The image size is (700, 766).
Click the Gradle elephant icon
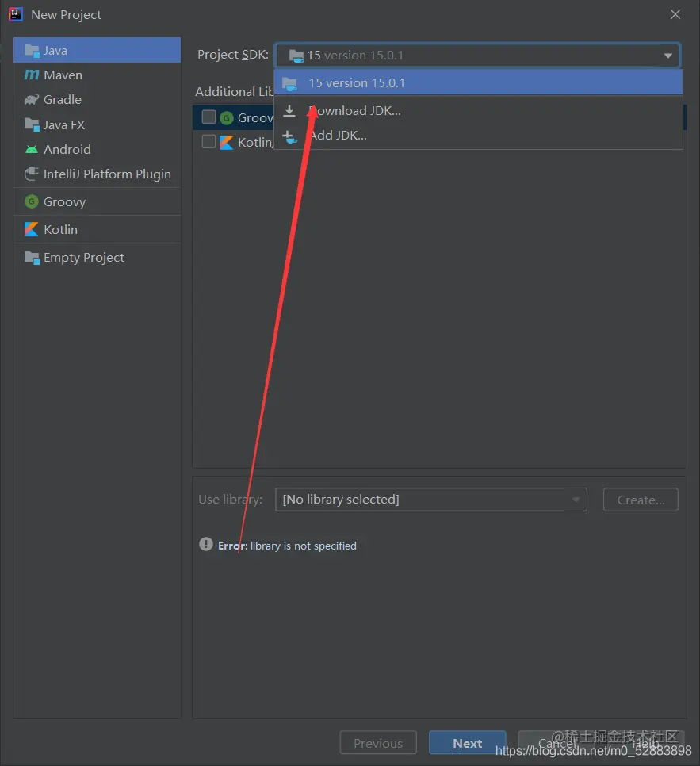point(32,100)
